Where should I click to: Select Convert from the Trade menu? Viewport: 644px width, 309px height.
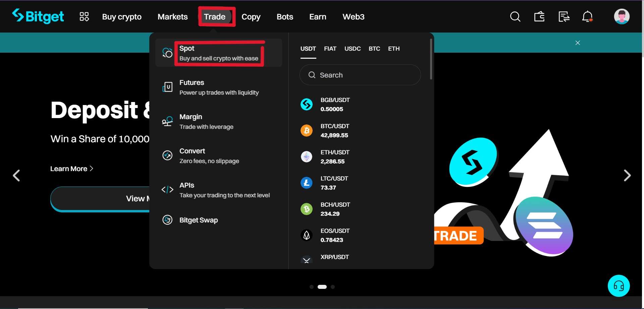coord(219,156)
